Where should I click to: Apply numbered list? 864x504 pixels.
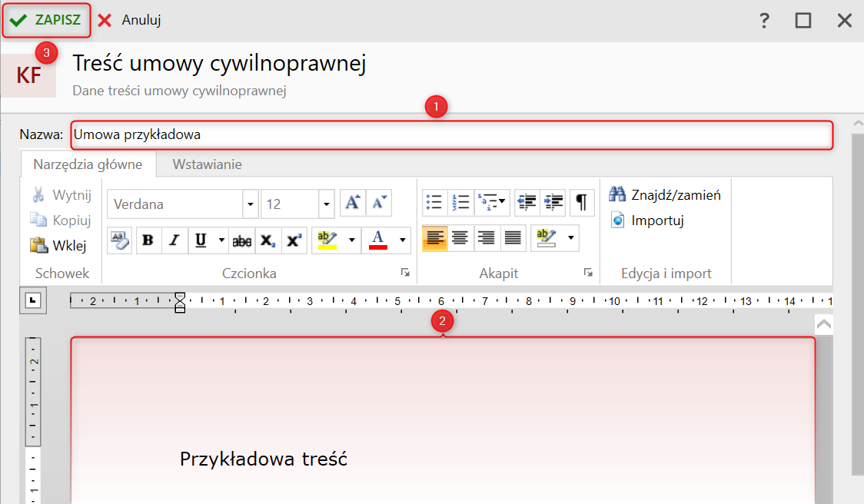coord(460,203)
